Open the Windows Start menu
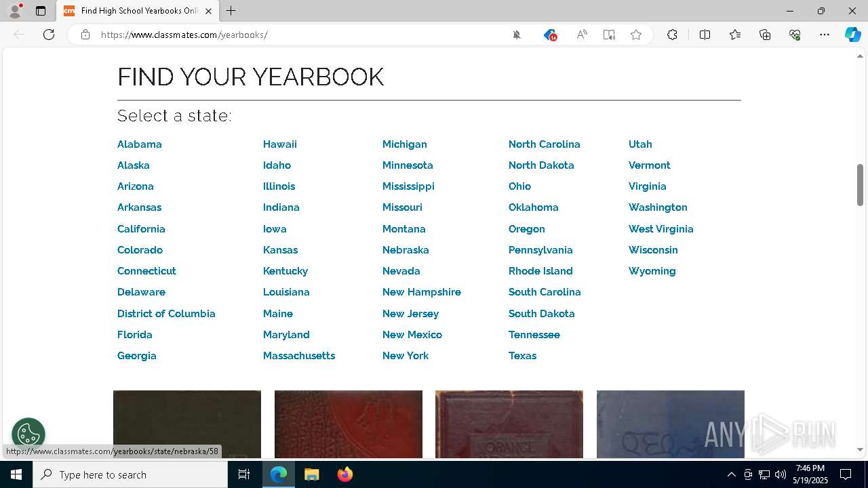The width and height of the screenshot is (868, 488). (16, 474)
